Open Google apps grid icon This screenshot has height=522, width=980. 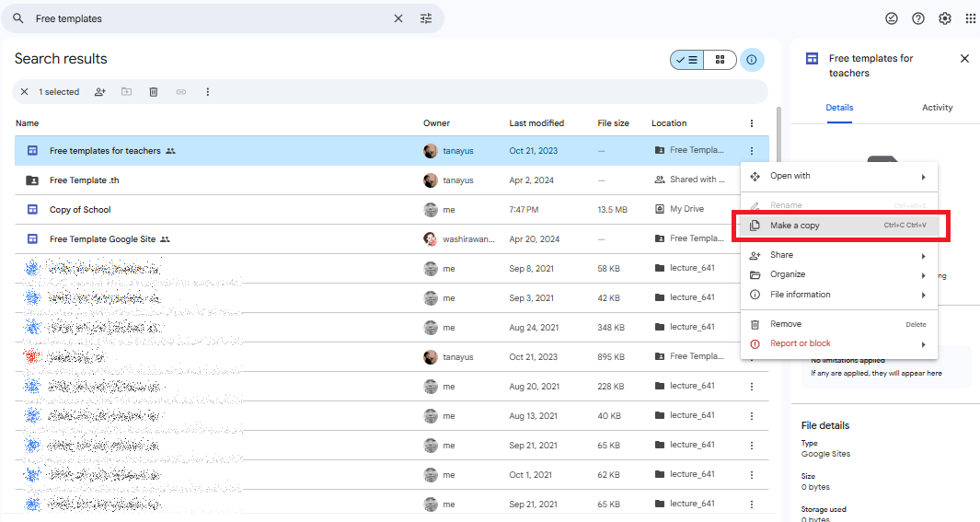coord(970,18)
